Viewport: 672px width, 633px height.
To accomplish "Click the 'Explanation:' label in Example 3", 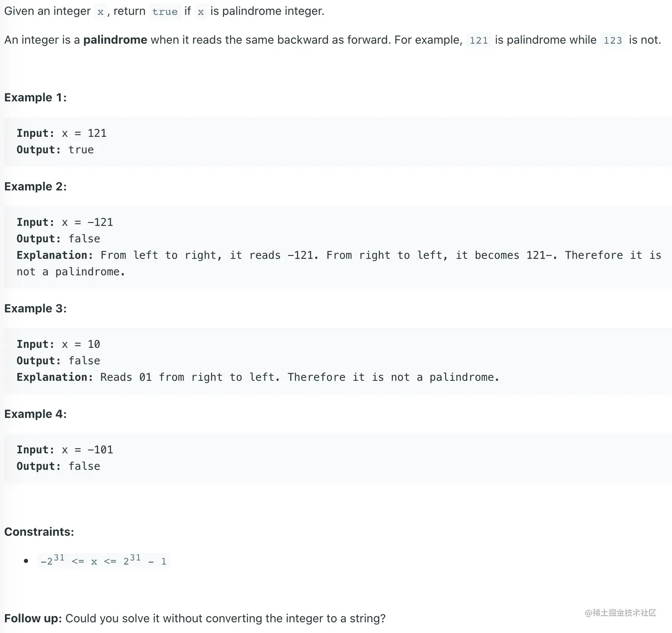I will click(x=55, y=377).
